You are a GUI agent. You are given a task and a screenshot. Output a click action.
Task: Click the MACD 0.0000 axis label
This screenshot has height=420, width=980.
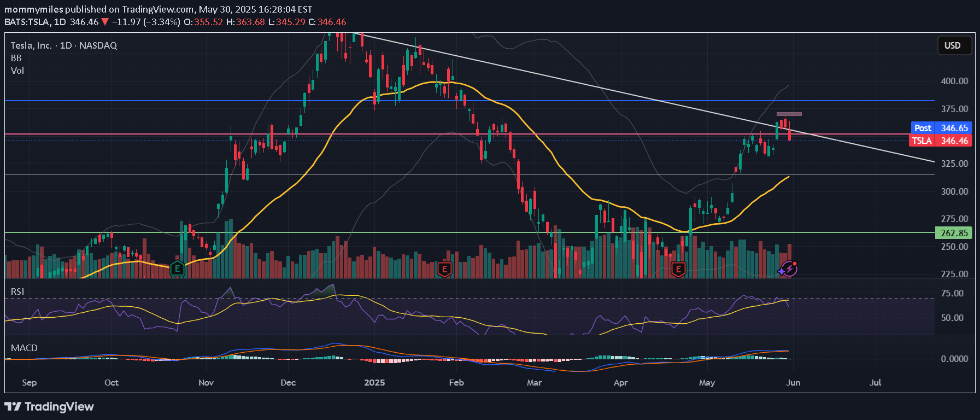(954, 359)
